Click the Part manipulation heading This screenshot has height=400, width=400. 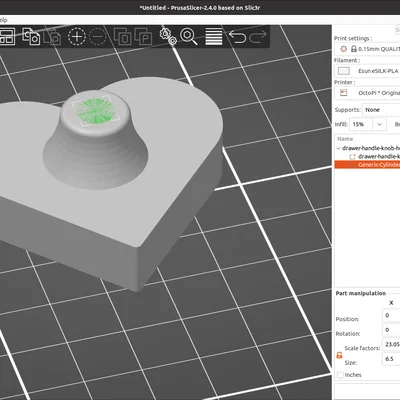click(361, 293)
